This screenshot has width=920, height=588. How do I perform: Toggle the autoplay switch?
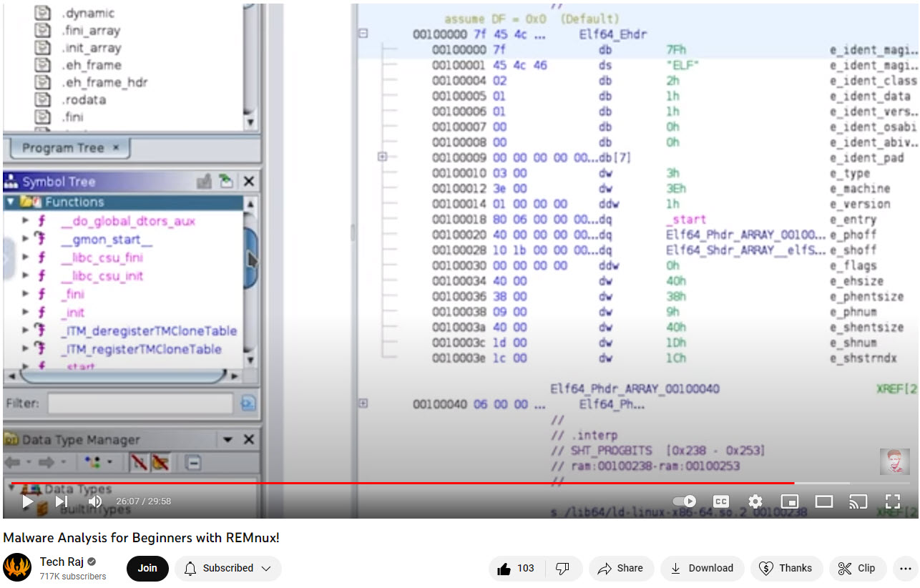pos(685,501)
